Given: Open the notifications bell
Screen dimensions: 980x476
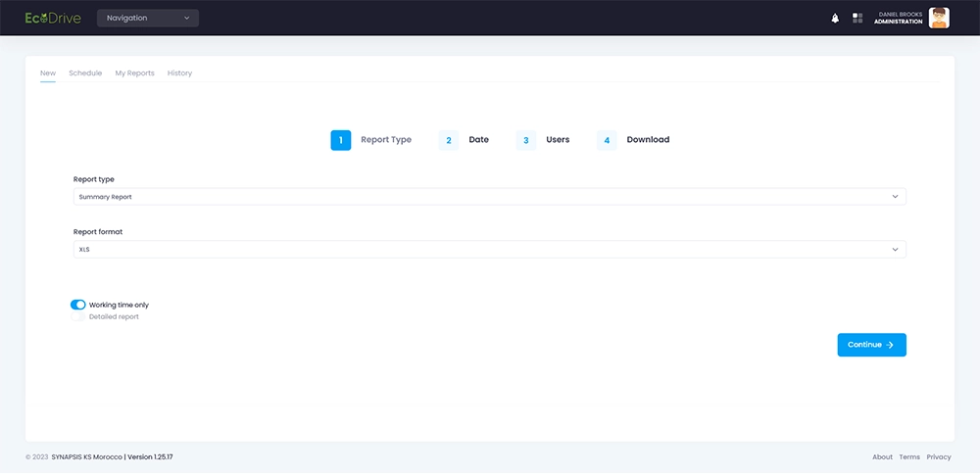Looking at the screenshot, I should click(x=835, y=18).
